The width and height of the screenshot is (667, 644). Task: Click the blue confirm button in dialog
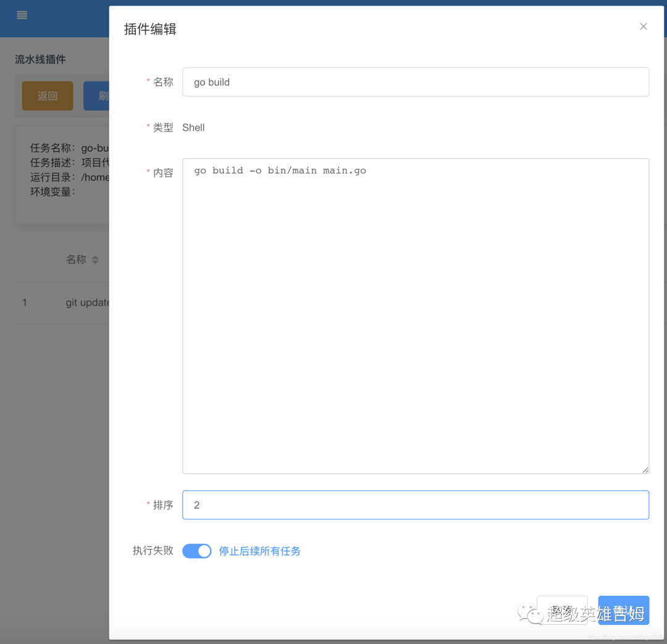click(623, 610)
